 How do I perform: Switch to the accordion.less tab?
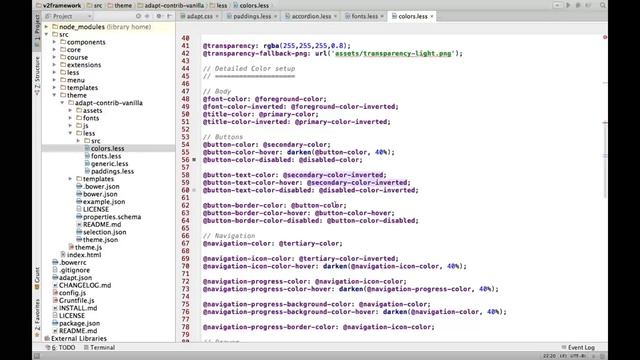(311, 16)
